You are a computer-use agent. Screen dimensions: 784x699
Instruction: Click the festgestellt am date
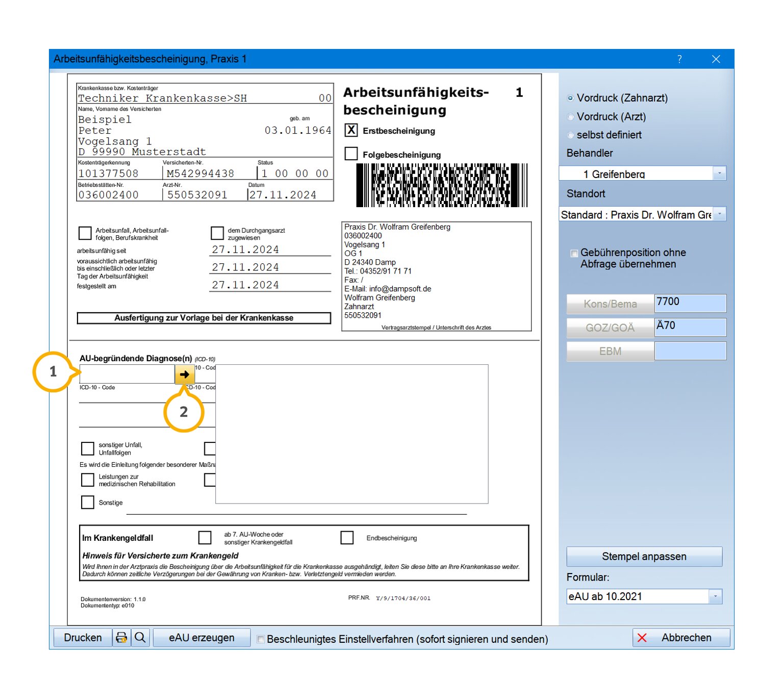[x=245, y=285]
